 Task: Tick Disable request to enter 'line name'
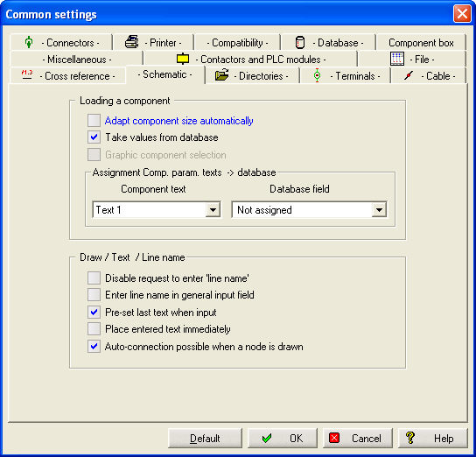coord(94,278)
